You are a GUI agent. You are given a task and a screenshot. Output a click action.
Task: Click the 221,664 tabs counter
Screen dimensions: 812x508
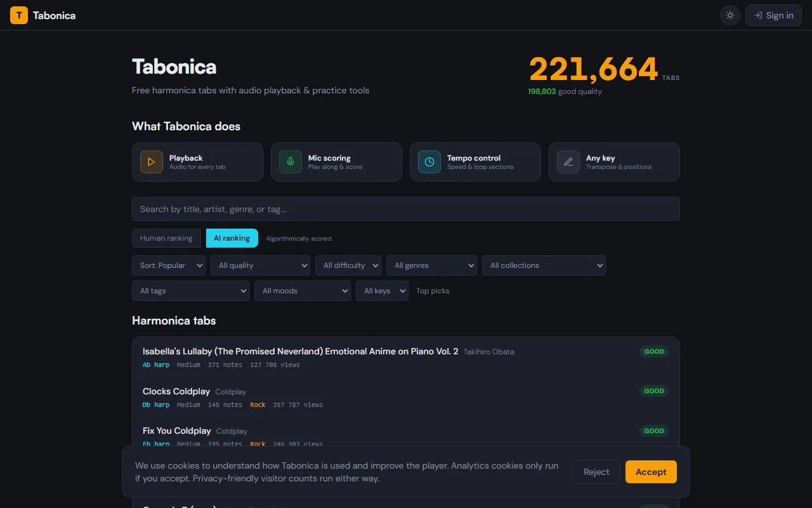pyautogui.click(x=593, y=69)
